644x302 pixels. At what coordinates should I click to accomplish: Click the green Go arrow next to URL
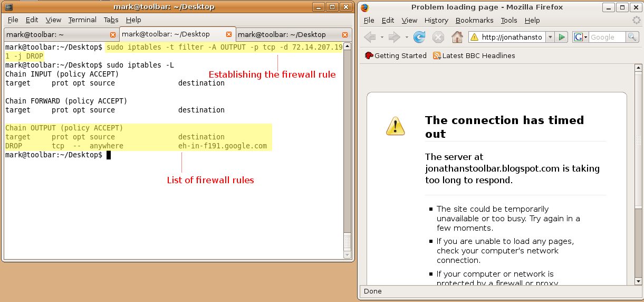point(562,37)
